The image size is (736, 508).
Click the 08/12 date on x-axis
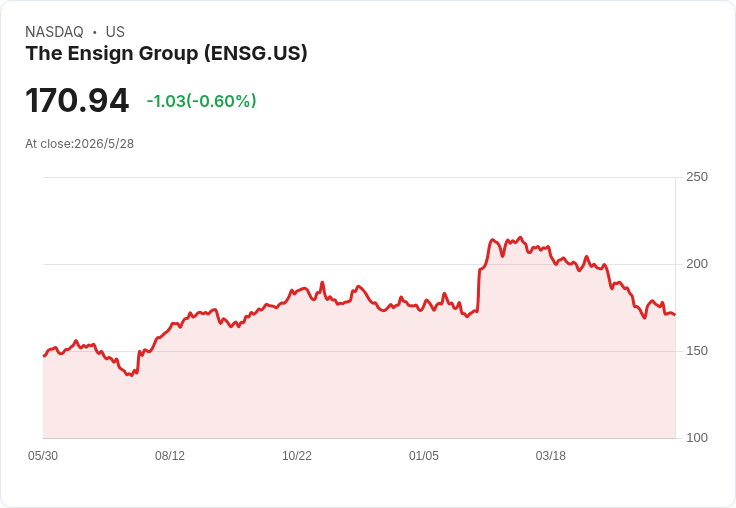click(x=170, y=456)
